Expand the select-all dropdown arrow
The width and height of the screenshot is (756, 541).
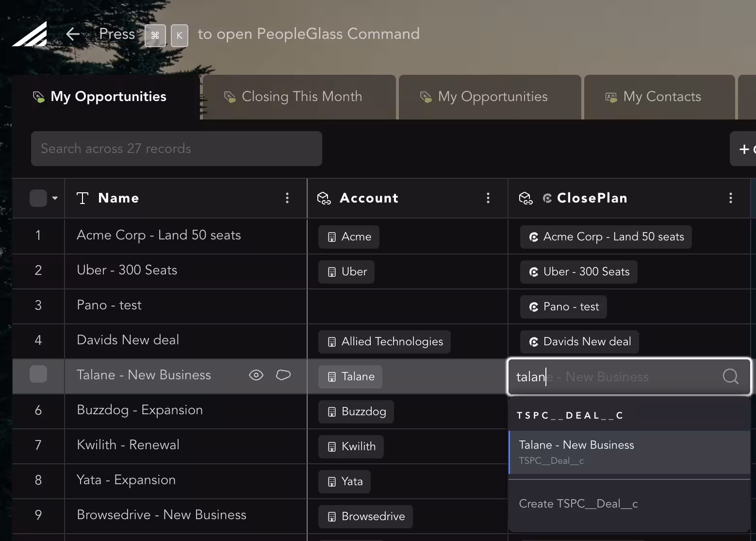pyautogui.click(x=55, y=198)
